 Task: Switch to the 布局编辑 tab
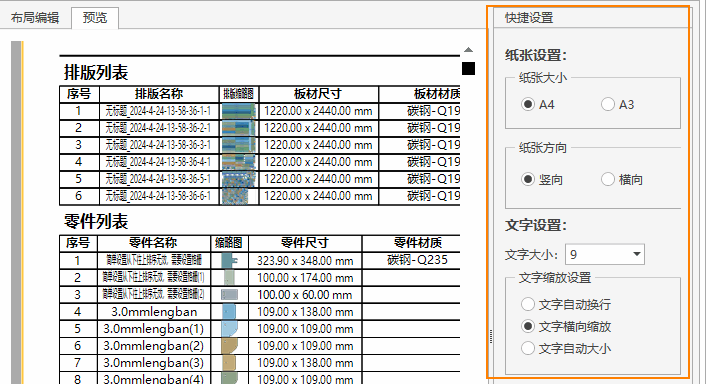[35, 18]
